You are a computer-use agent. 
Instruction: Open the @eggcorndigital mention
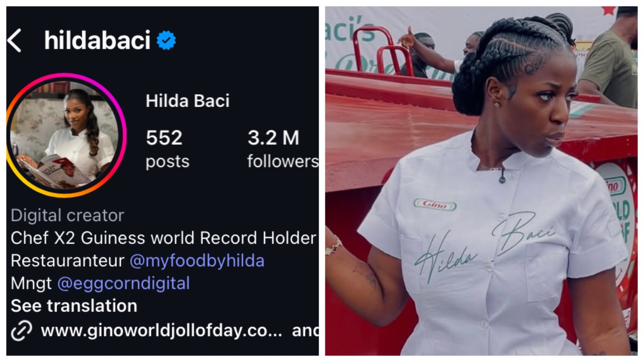123,283
